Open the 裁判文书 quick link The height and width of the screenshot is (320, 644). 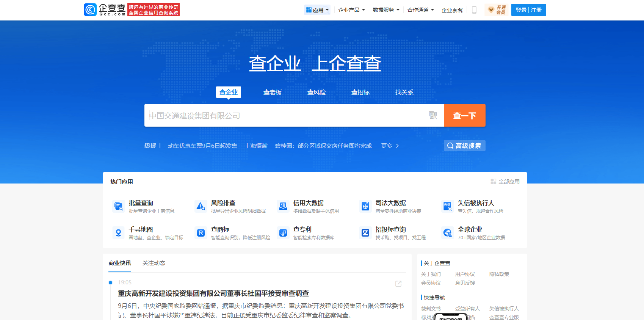(431, 309)
